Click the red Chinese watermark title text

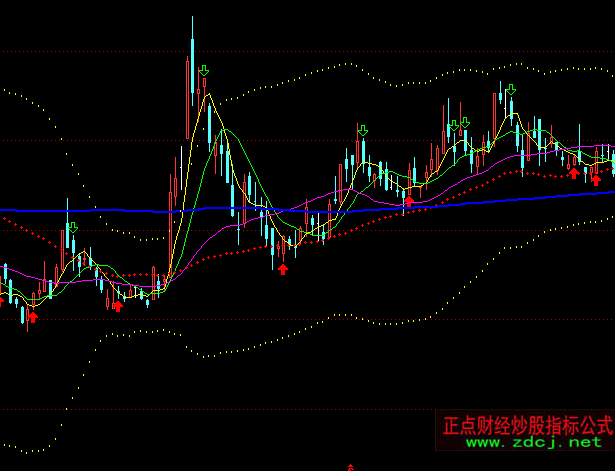pos(526,425)
